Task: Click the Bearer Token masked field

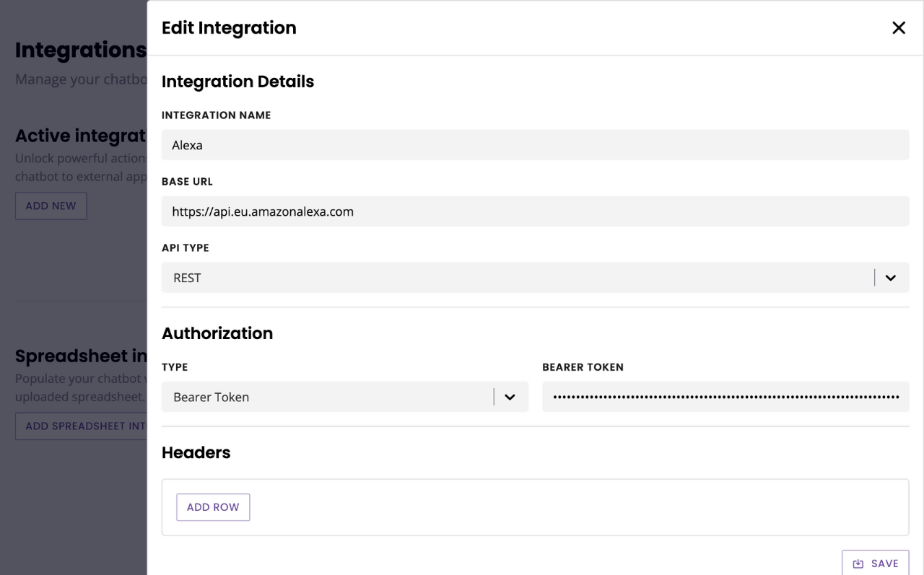Action: 725,397
